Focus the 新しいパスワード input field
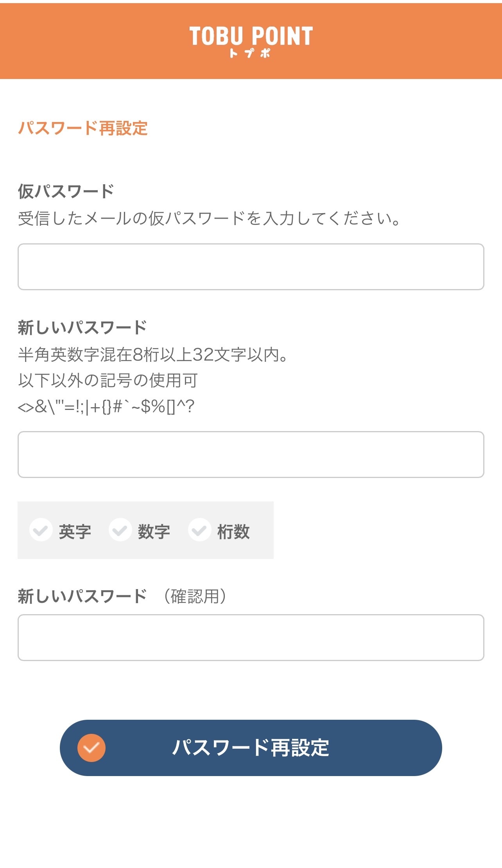The width and height of the screenshot is (502, 868). click(251, 455)
